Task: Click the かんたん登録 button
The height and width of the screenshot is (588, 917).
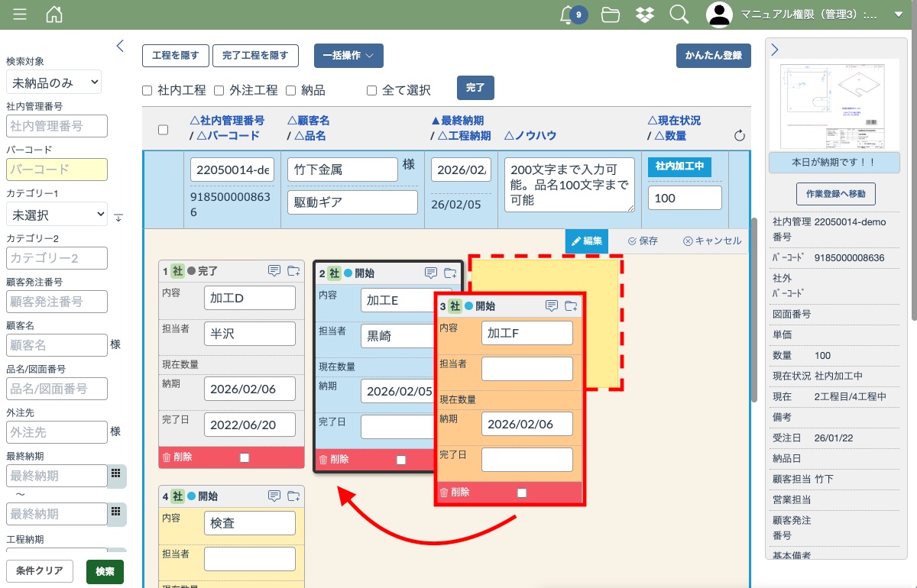Action: [x=713, y=56]
